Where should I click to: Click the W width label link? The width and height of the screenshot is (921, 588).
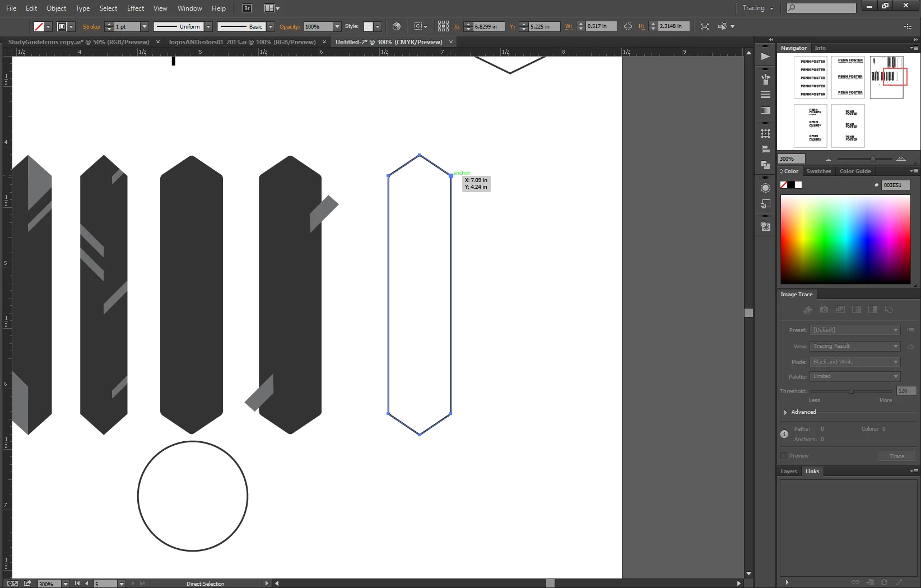pyautogui.click(x=569, y=27)
